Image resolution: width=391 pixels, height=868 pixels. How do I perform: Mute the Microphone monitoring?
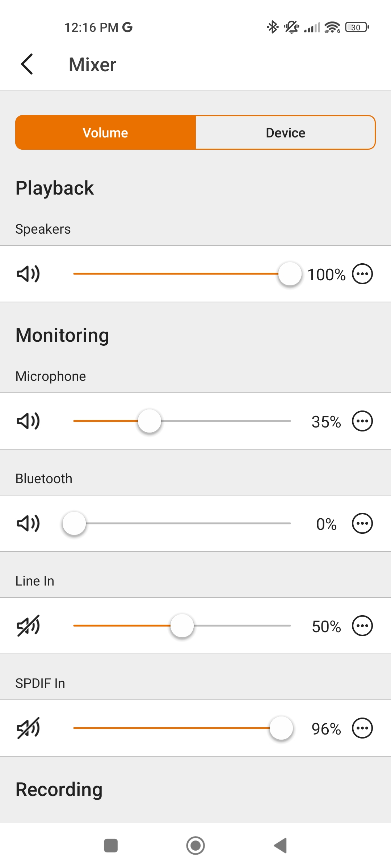click(x=28, y=421)
